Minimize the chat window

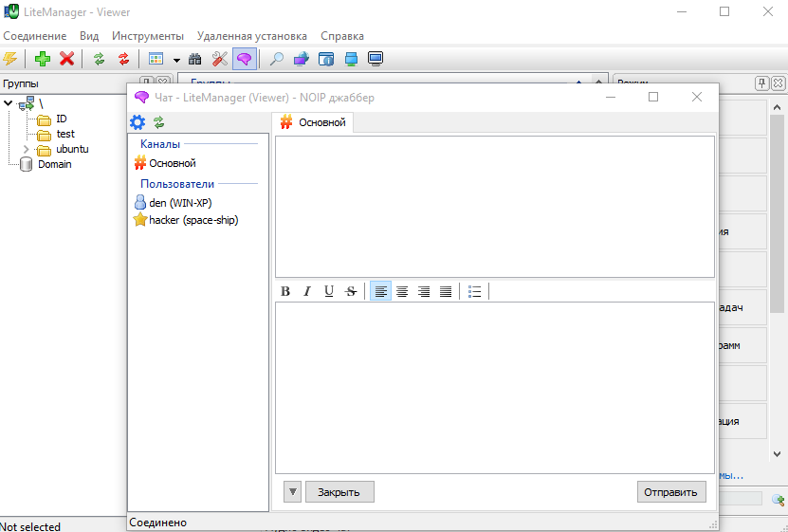click(610, 97)
